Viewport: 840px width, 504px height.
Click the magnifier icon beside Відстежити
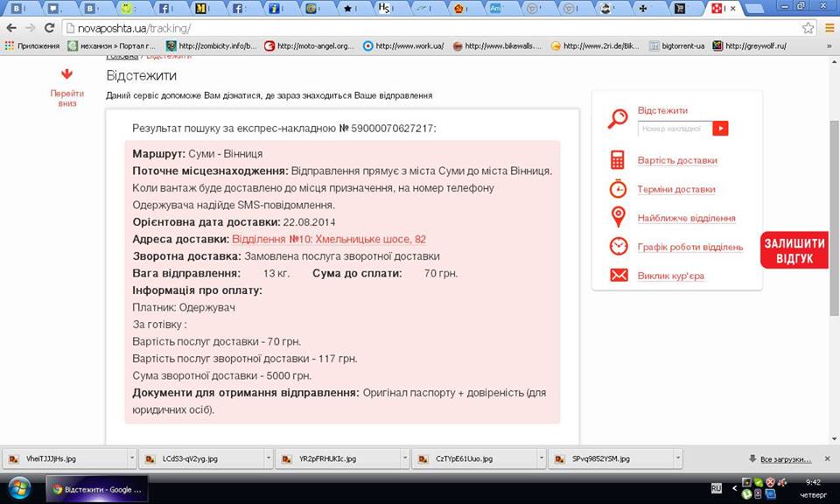pos(618,118)
